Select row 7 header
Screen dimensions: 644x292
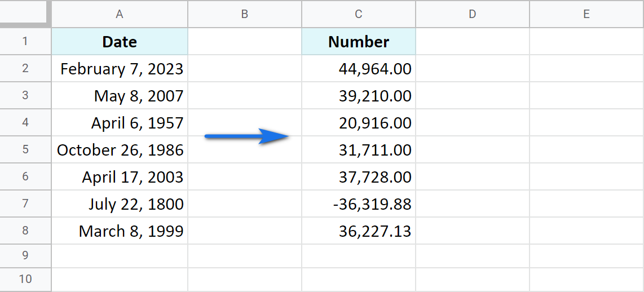coord(25,203)
